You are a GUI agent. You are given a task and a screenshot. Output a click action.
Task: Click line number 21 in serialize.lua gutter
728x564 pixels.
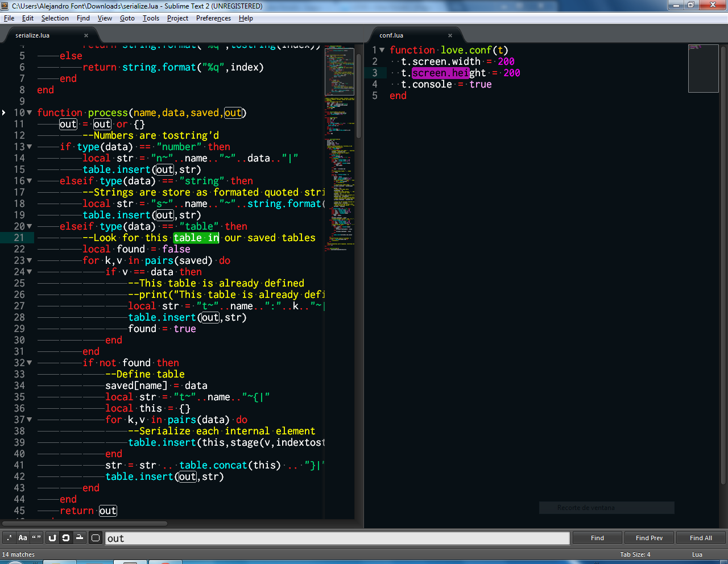coord(19,238)
